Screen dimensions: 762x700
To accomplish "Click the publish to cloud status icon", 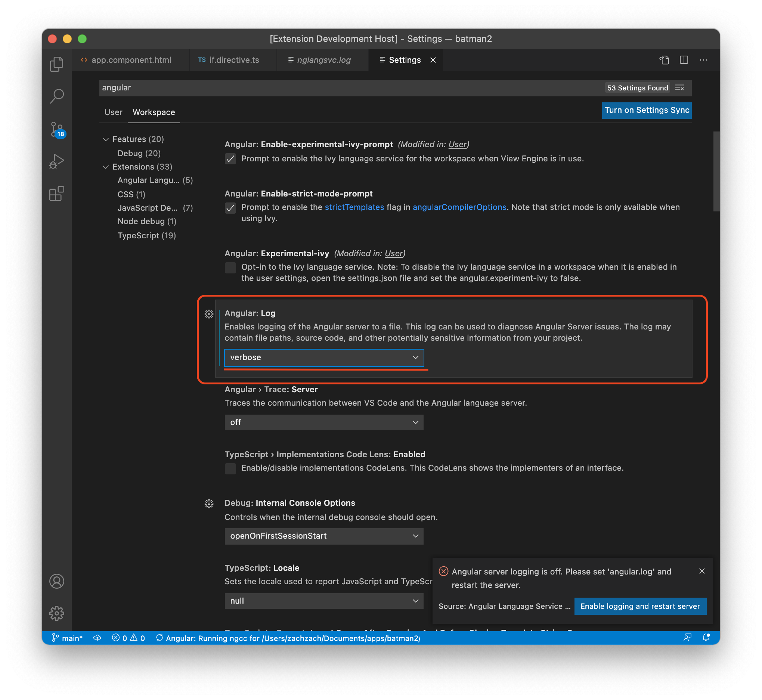I will click(97, 638).
